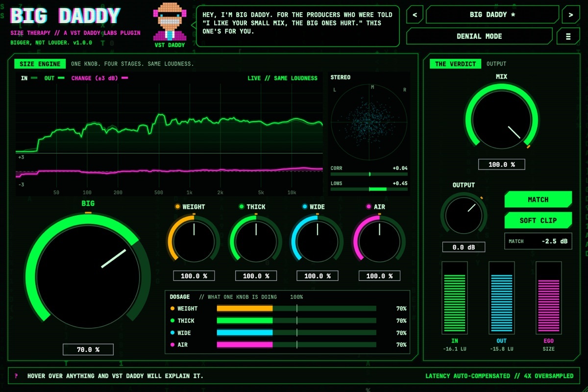Click the green THICK dosage bar
Image resolution: width=588 pixels, height=392 pixels.
296,320
